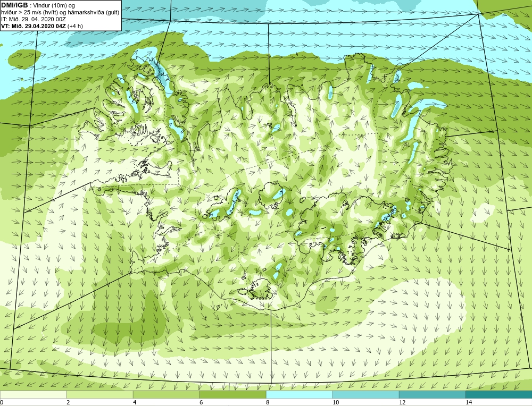Click the 8–10 m/s light cyan legend swatch
The image size is (532, 406).
[x=299, y=395]
